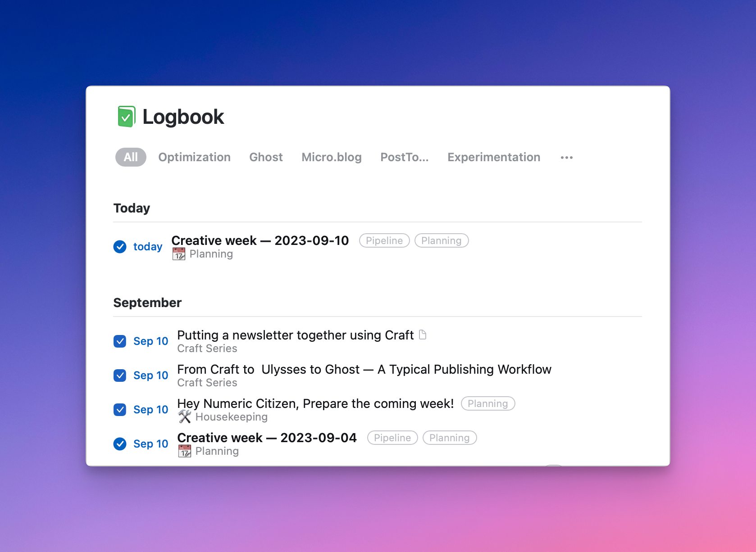Click the green Logbook icon
This screenshot has width=756, height=552.
(126, 117)
